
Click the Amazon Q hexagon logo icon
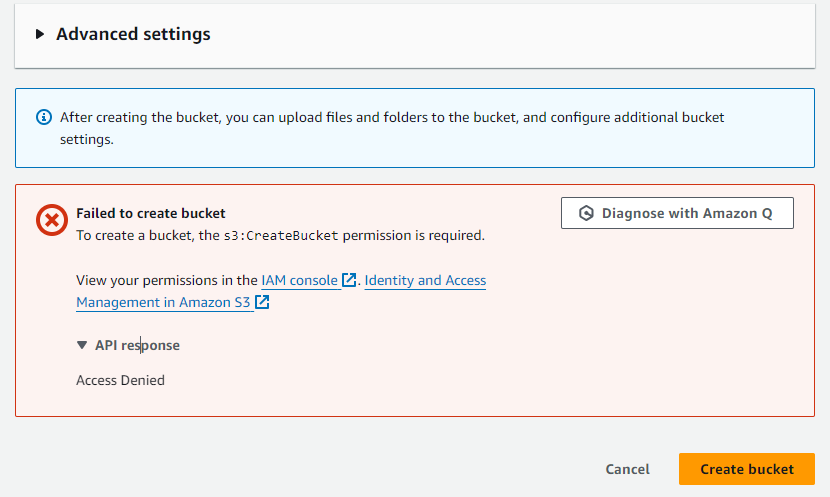pyautogui.click(x=587, y=213)
